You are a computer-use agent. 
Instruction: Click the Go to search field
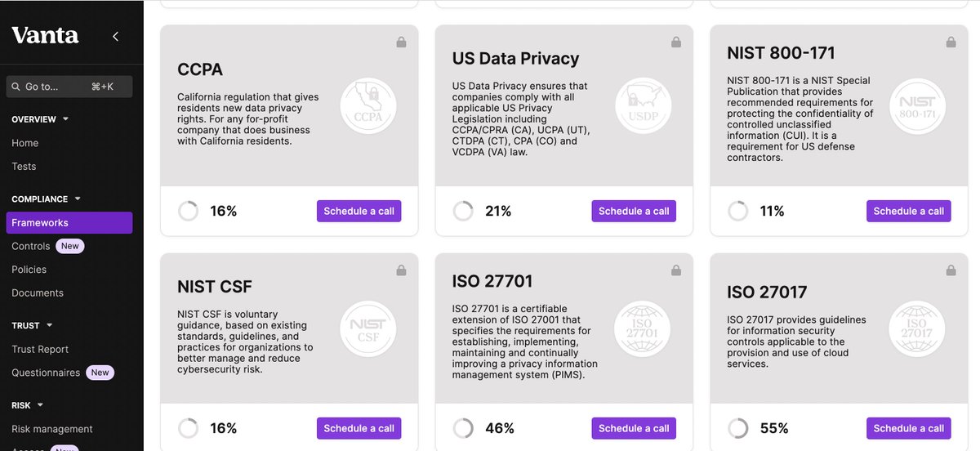click(x=69, y=87)
